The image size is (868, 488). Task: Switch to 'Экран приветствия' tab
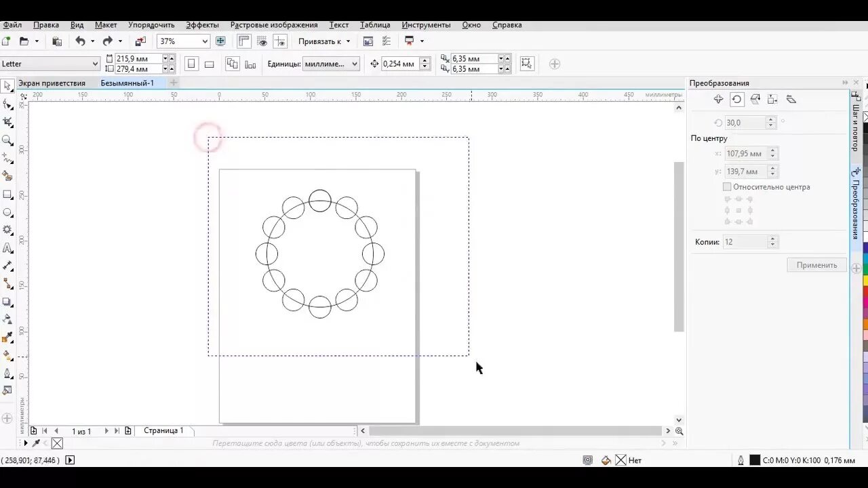(x=52, y=83)
